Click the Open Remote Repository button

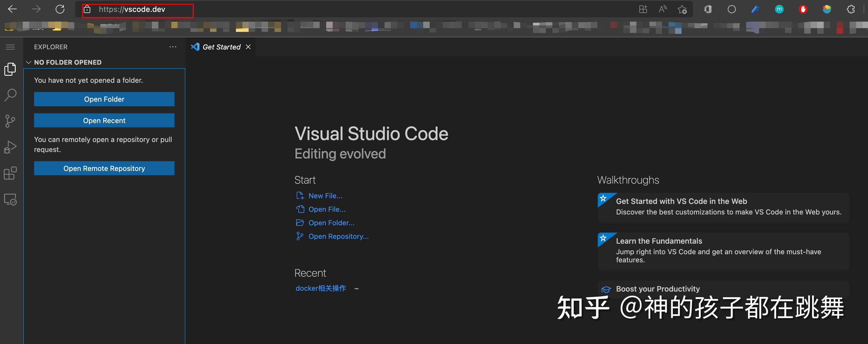click(x=104, y=168)
